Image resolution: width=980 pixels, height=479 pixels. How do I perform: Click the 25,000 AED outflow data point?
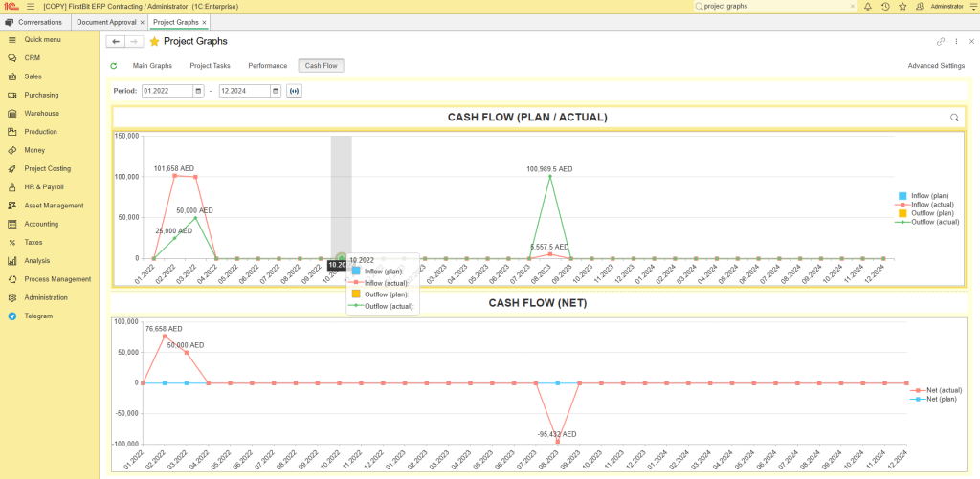coord(174,238)
